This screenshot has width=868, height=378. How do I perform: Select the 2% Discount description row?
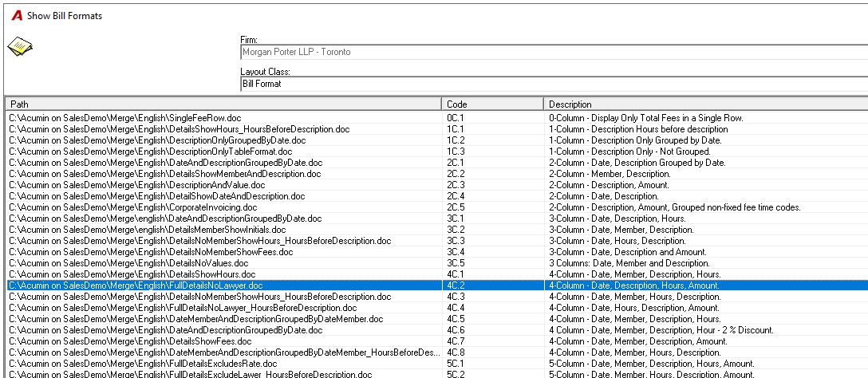(436, 330)
